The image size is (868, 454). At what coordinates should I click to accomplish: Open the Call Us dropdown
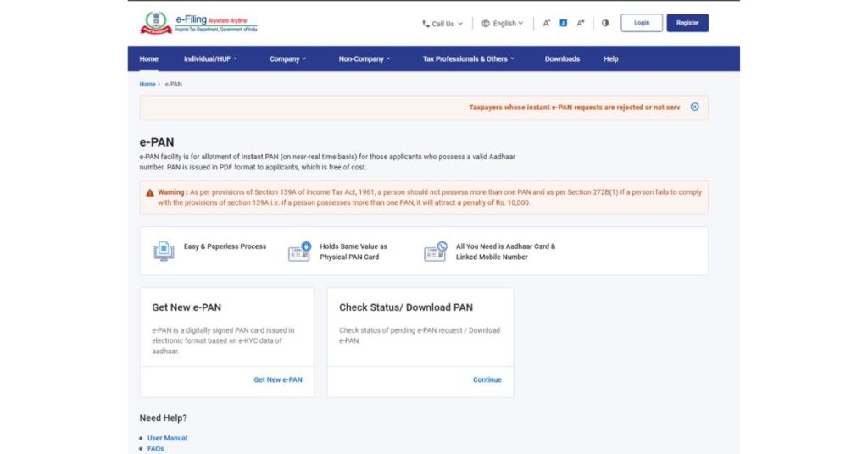pyautogui.click(x=442, y=24)
